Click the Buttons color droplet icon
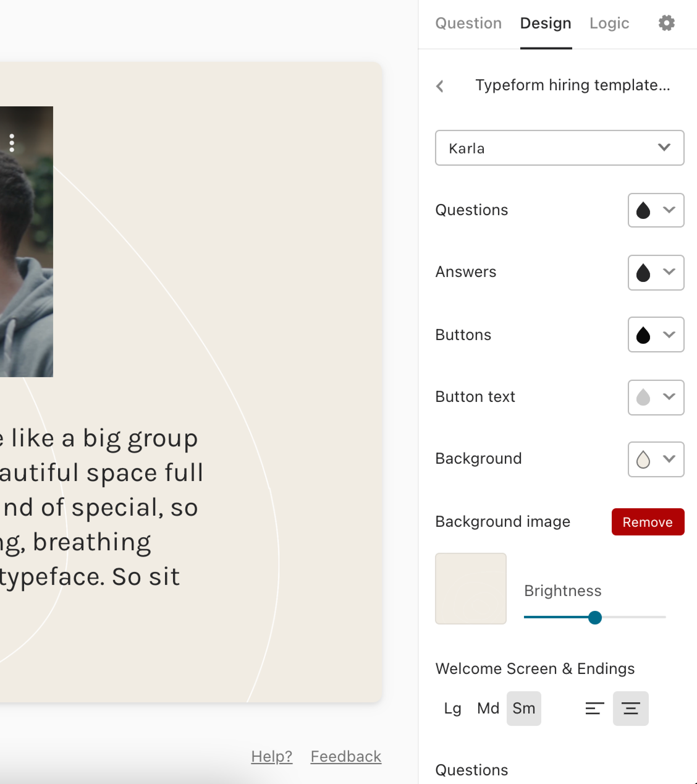Screen dimensions: 697x784 click(643, 334)
